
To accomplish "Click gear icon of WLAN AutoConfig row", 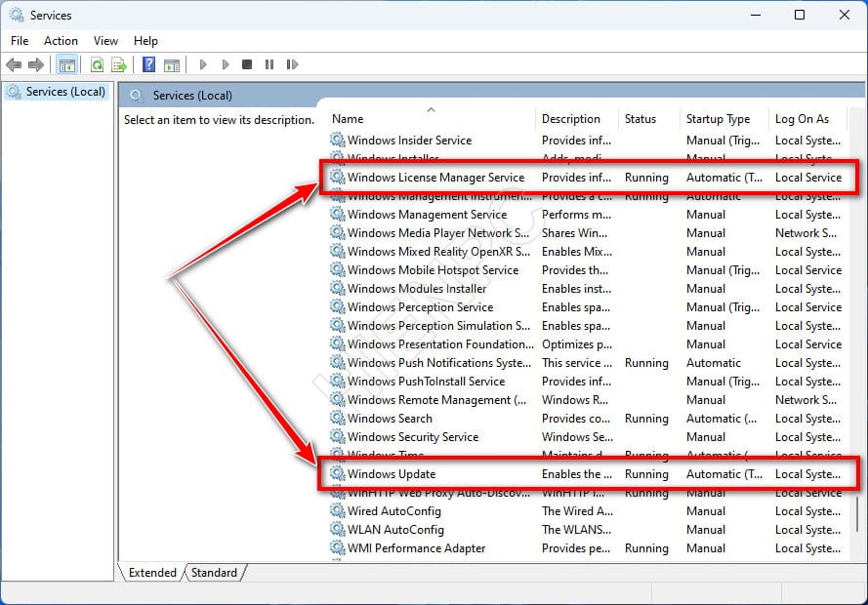I will click(338, 529).
